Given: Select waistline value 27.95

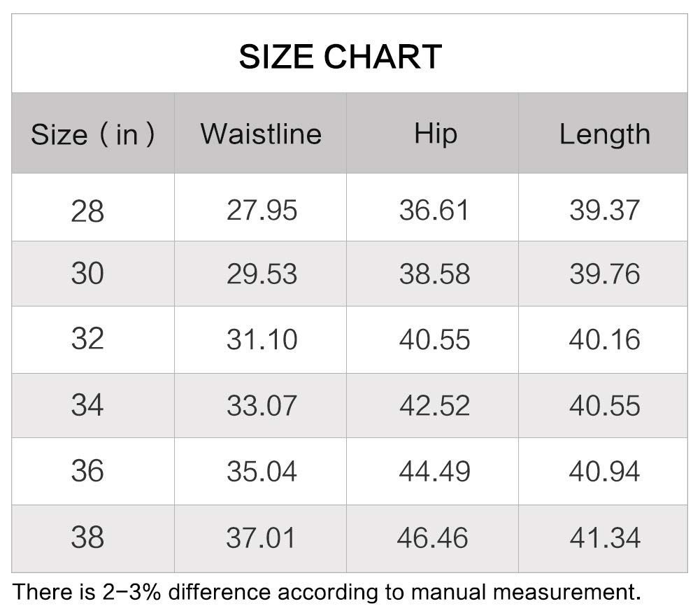Looking at the screenshot, I should pos(262,210).
